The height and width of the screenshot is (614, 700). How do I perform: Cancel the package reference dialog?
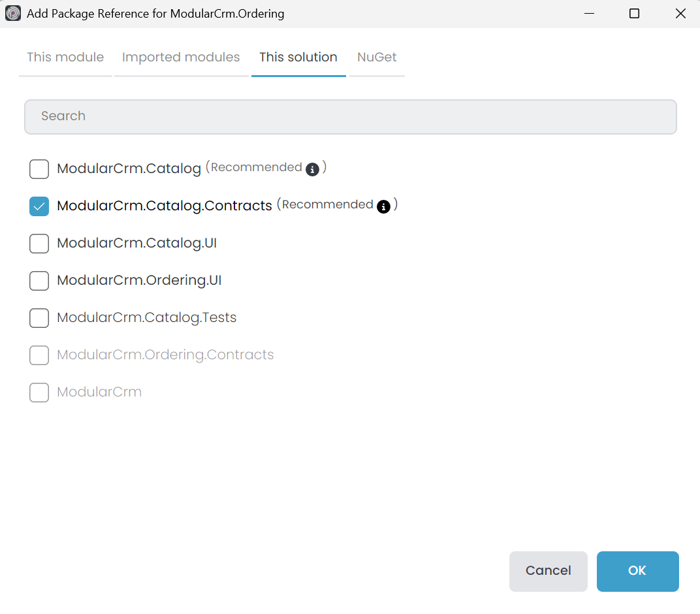[548, 571]
